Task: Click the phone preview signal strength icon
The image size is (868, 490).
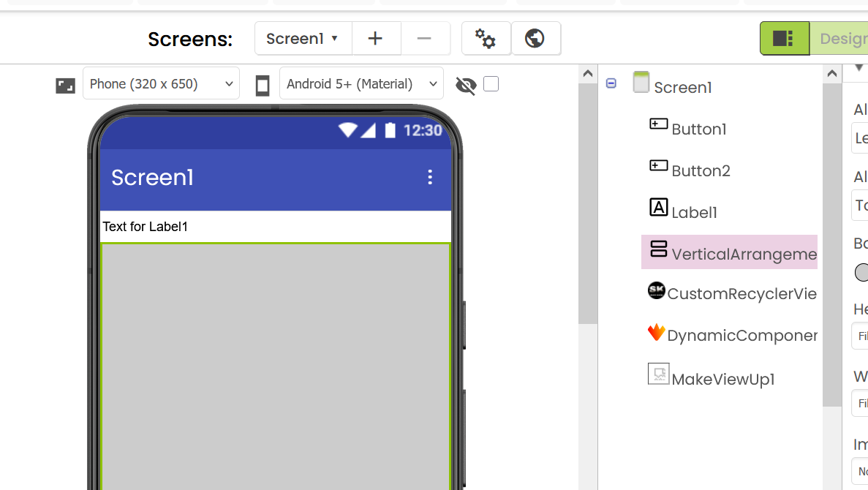Action: point(369,130)
